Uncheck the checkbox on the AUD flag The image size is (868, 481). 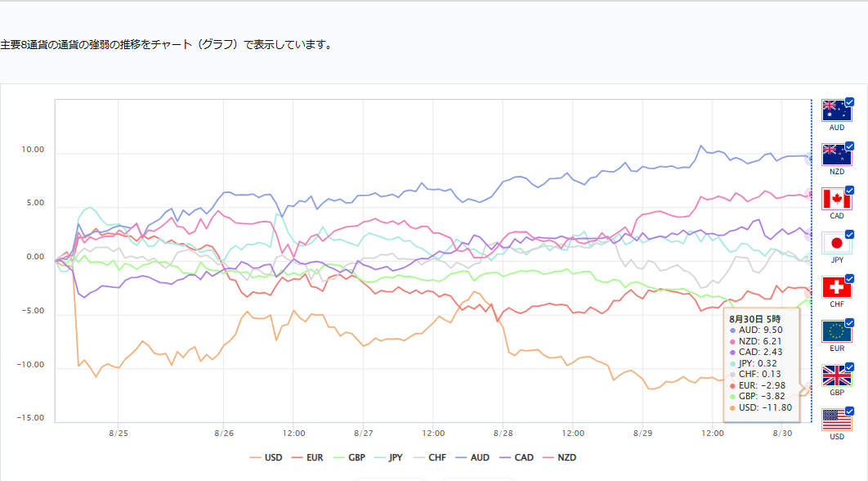coord(849,102)
